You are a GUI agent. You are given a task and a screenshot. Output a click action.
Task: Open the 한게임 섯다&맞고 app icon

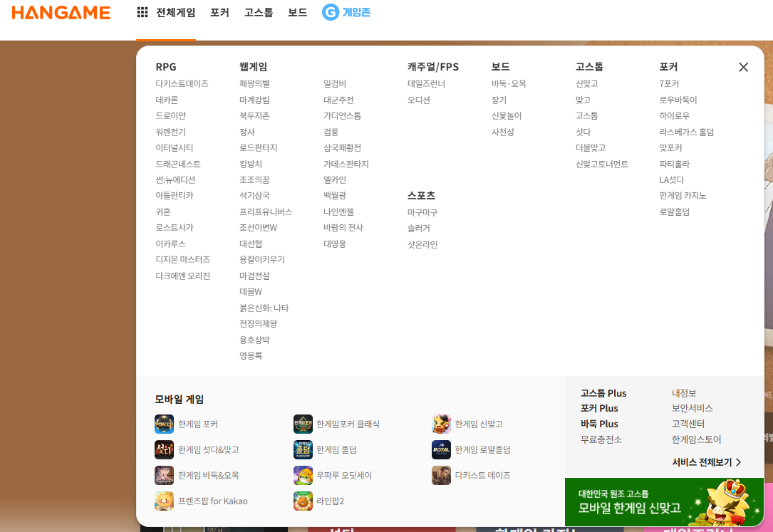(164, 449)
